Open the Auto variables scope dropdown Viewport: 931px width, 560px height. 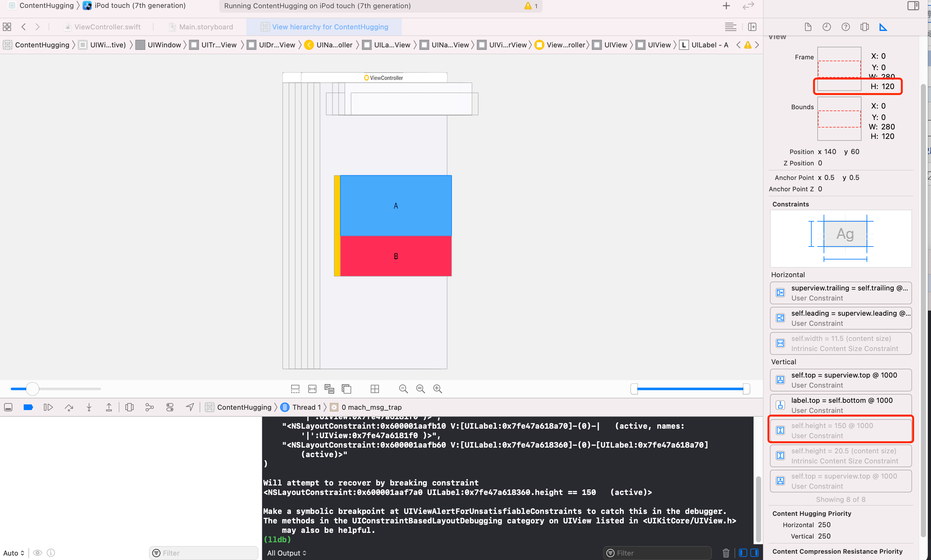click(14, 553)
